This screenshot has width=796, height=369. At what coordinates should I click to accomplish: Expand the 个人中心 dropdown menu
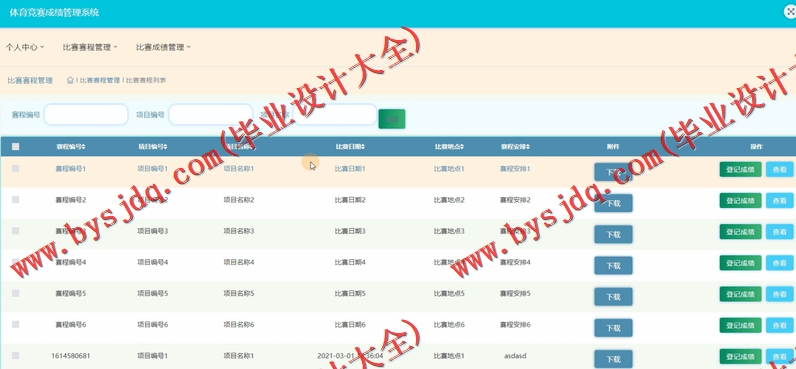tap(25, 47)
